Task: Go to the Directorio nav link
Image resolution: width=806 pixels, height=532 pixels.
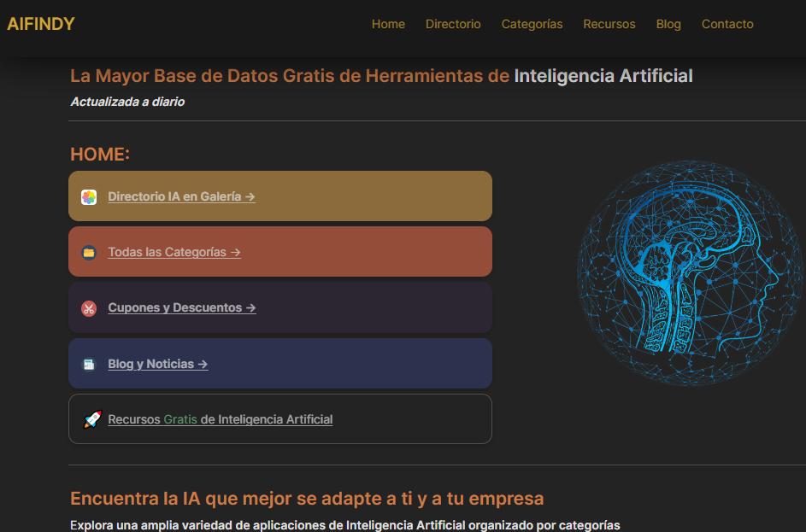Action: click(453, 24)
